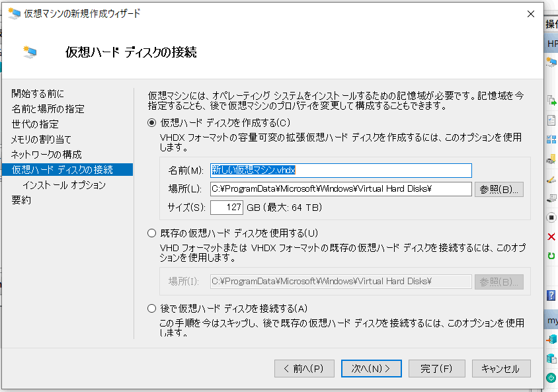
Task: Click the サイズ(S) field showing 127
Action: click(227, 208)
